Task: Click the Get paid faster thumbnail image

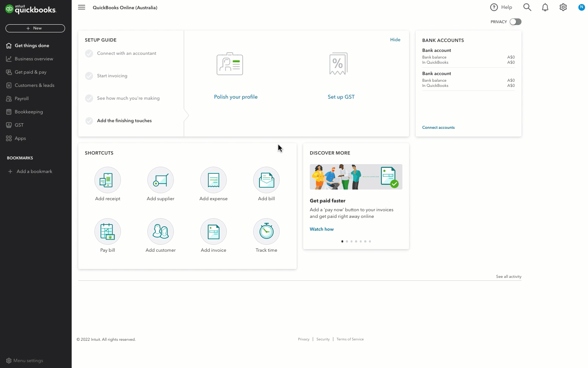Action: [x=356, y=177]
